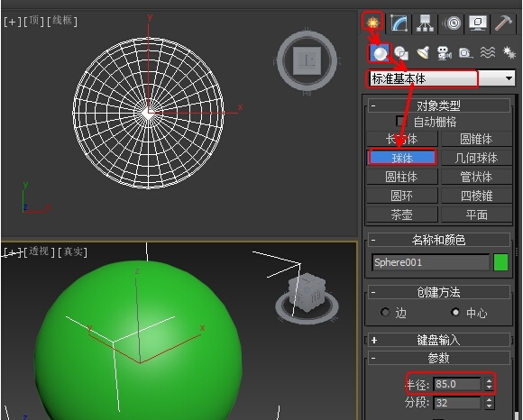The image size is (523, 420).
Task: Click the 圆柱体 button
Action: coord(402,177)
